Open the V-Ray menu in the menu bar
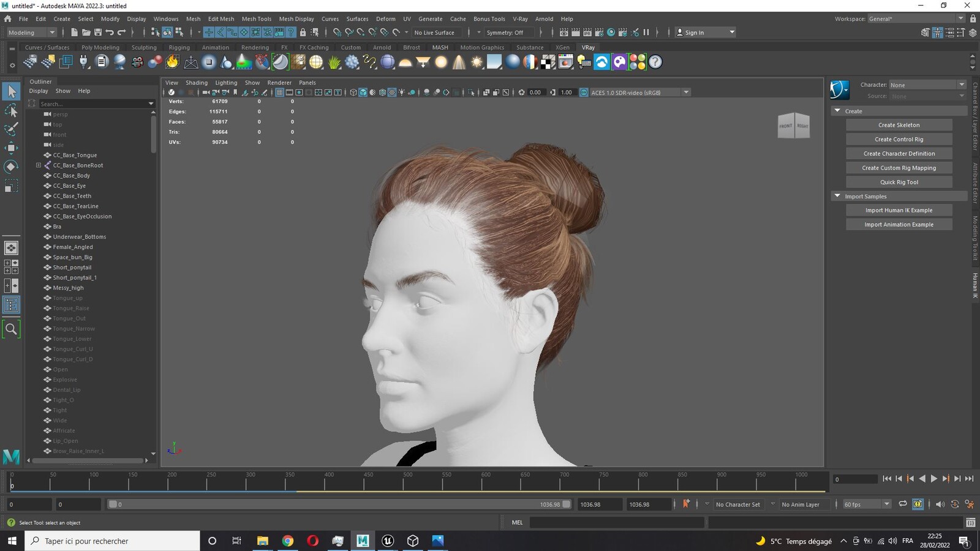This screenshot has width=980, height=551. pyautogui.click(x=520, y=19)
